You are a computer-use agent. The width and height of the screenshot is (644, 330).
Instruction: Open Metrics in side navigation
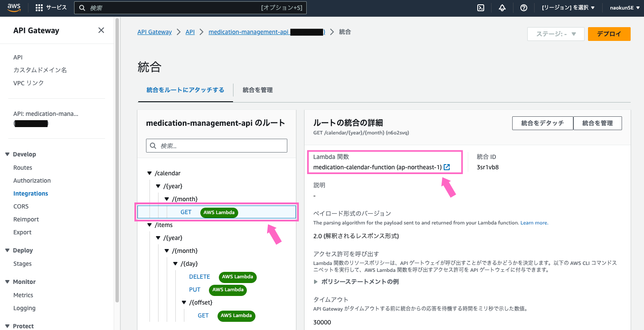click(23, 295)
